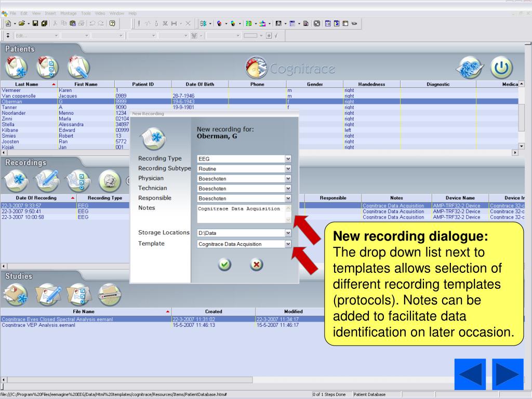Click inside the Notes text field

pos(241,214)
